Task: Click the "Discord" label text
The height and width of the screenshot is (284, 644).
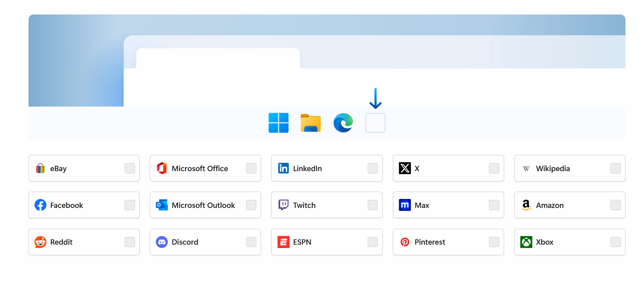Action: point(185,242)
